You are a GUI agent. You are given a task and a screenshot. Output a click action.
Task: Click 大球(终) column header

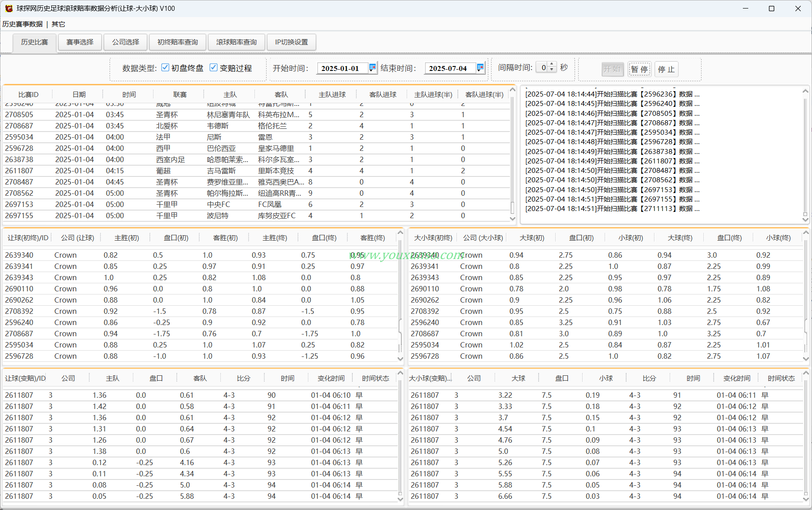(680, 238)
